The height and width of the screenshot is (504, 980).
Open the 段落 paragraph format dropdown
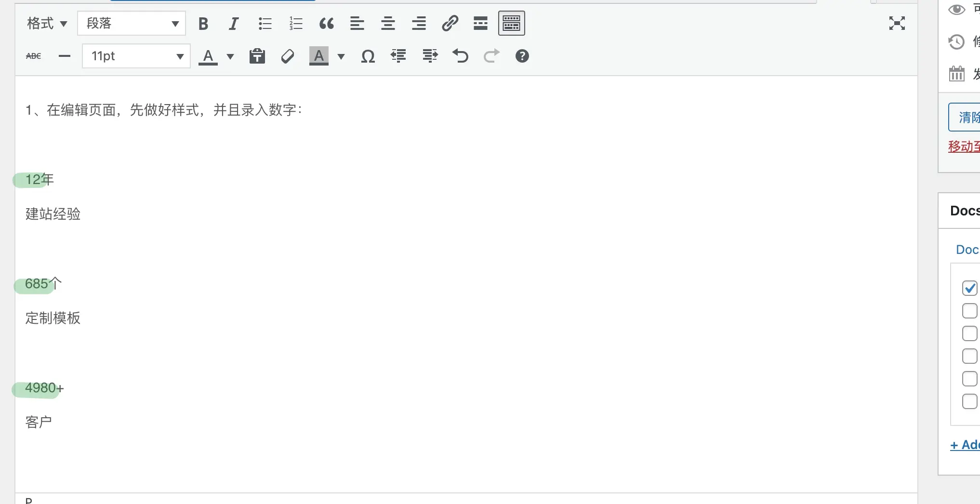[x=132, y=24]
